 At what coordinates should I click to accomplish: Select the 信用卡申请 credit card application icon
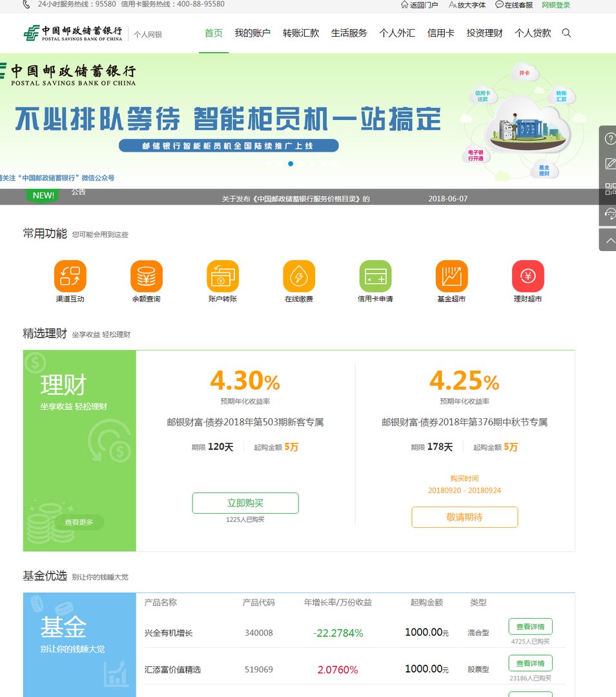pyautogui.click(x=375, y=276)
